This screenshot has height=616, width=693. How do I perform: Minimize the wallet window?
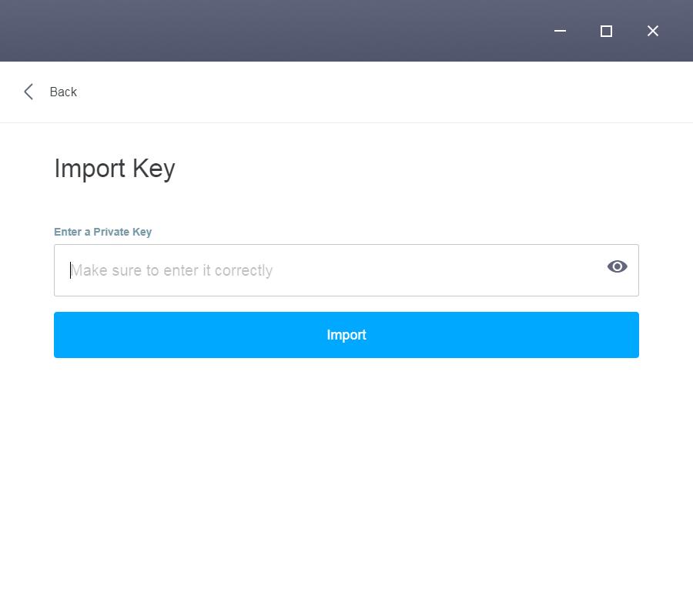[x=560, y=31]
